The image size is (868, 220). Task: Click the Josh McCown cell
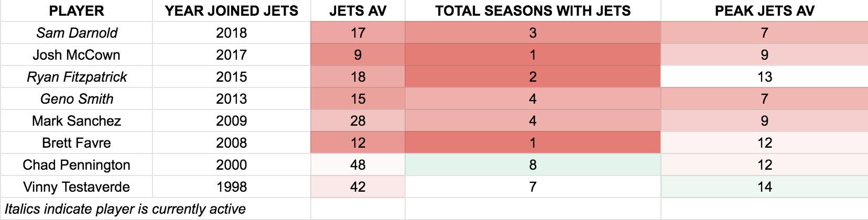click(77, 55)
